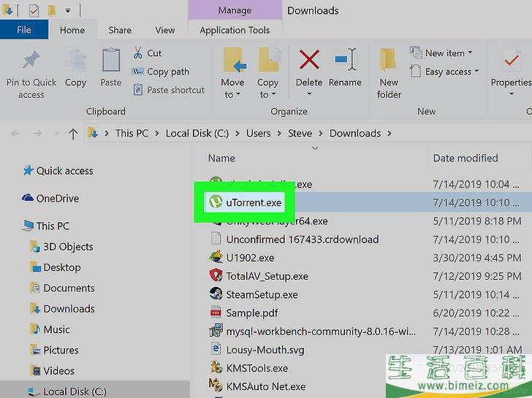Click the Copy icon in Clipboard group
Viewport: 532px width, 398px height.
pyautogui.click(x=76, y=61)
